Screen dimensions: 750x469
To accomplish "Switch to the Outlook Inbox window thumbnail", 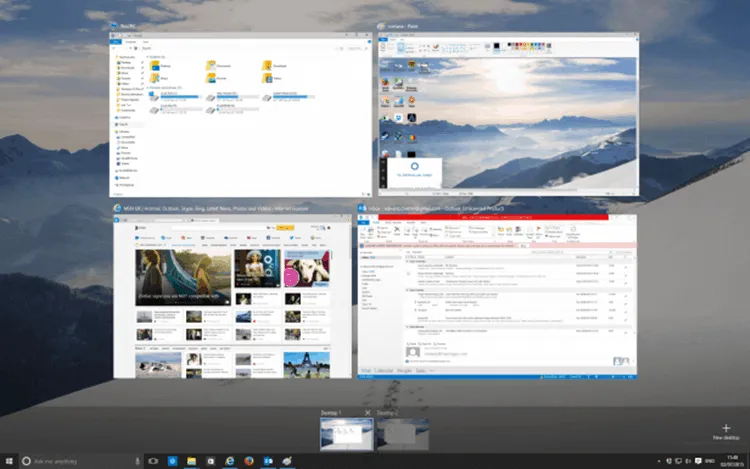I will [x=497, y=297].
